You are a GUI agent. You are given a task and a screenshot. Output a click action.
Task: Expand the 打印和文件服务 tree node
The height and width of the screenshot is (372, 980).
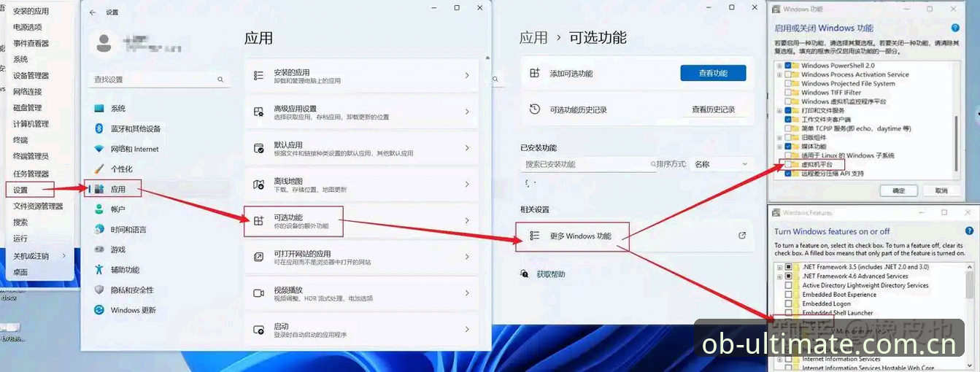[x=779, y=110]
